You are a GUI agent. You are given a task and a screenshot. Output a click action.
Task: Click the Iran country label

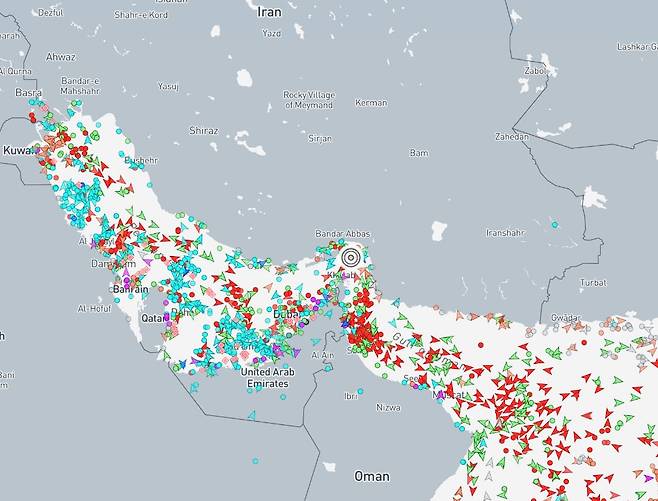pos(269,12)
